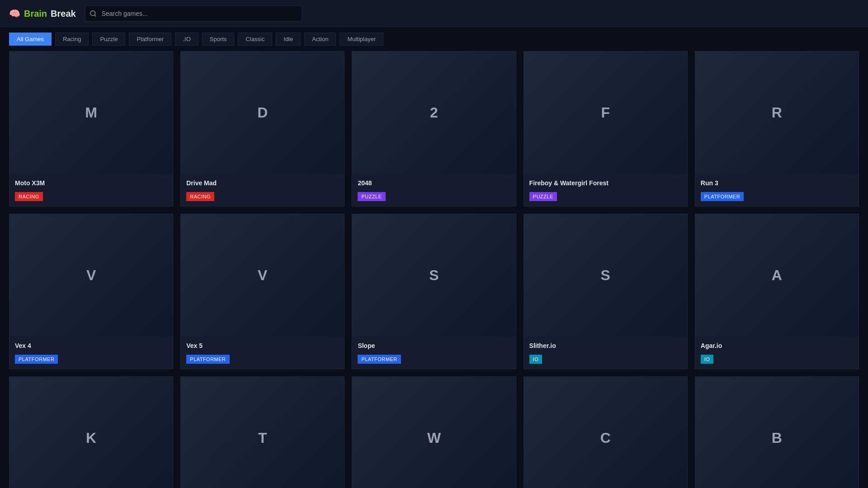Image resolution: width=868 pixels, height=488 pixels.
Task: Click PUZZLE tag under Fireboy & Watergirl
Action: click(543, 197)
